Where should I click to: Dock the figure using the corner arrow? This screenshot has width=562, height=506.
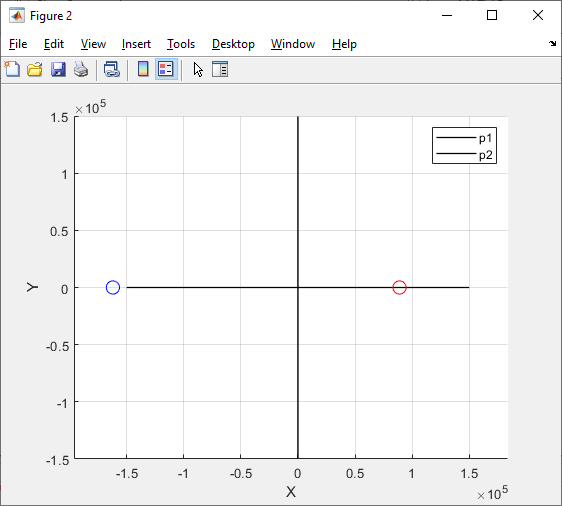(x=552, y=43)
